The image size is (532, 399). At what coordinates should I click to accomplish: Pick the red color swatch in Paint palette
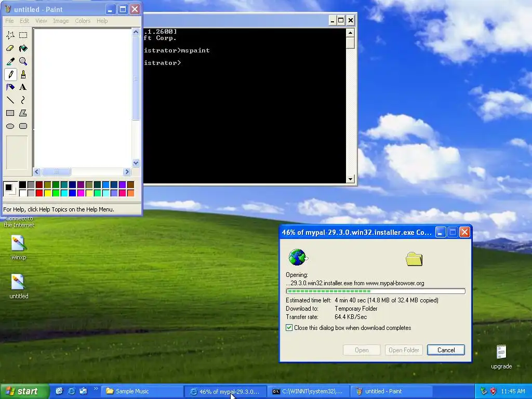tap(39, 193)
